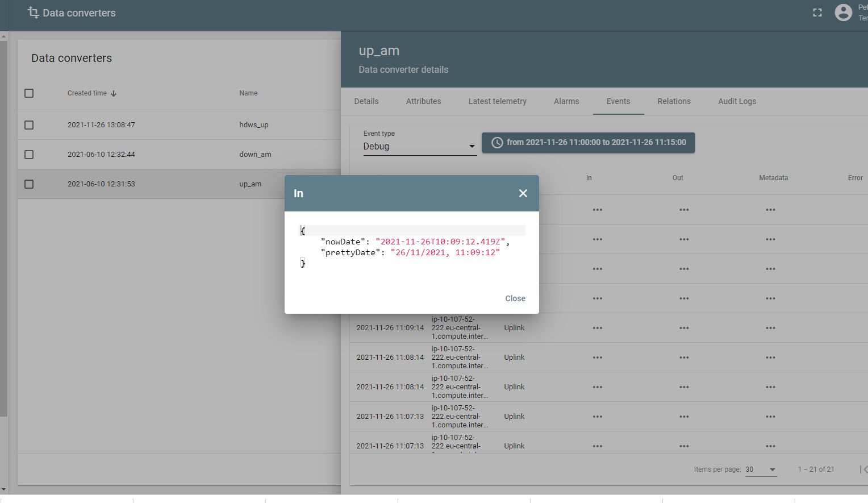Image resolution: width=868 pixels, height=503 pixels.
Task: Click the up_am converter name
Action: (251, 184)
